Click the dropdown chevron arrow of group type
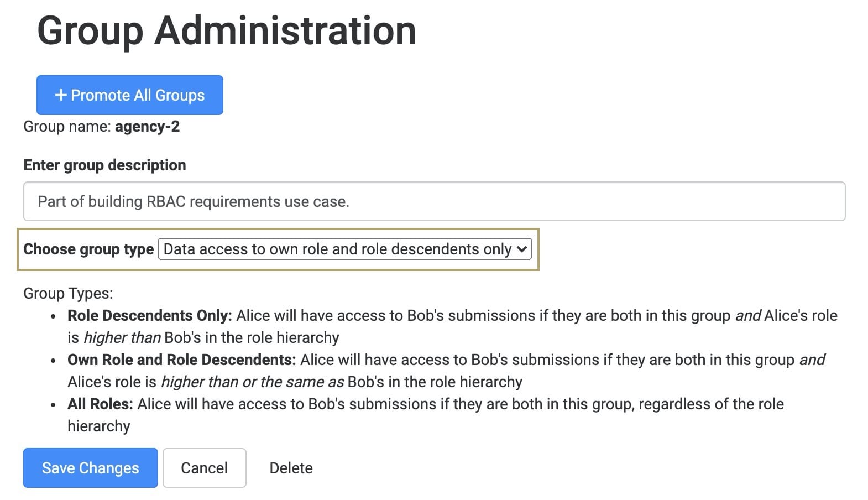 (x=521, y=249)
